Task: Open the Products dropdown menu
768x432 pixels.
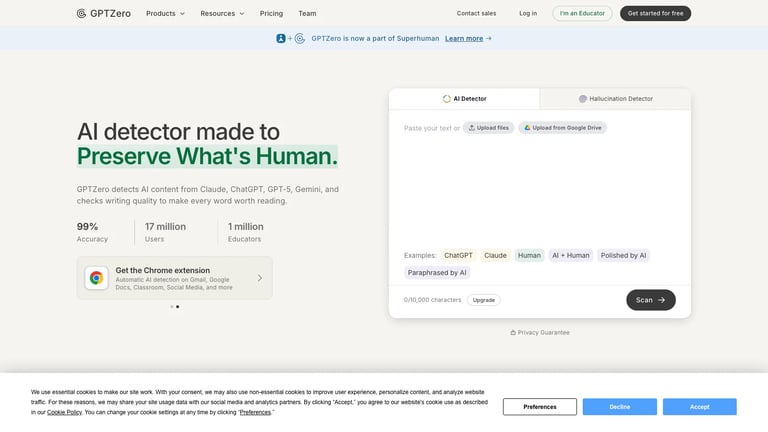Action: [165, 13]
